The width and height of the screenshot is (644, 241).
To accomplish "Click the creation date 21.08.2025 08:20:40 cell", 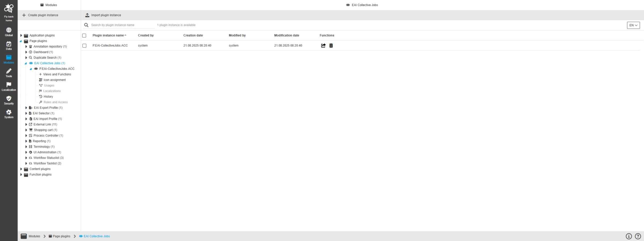I will click(x=197, y=46).
